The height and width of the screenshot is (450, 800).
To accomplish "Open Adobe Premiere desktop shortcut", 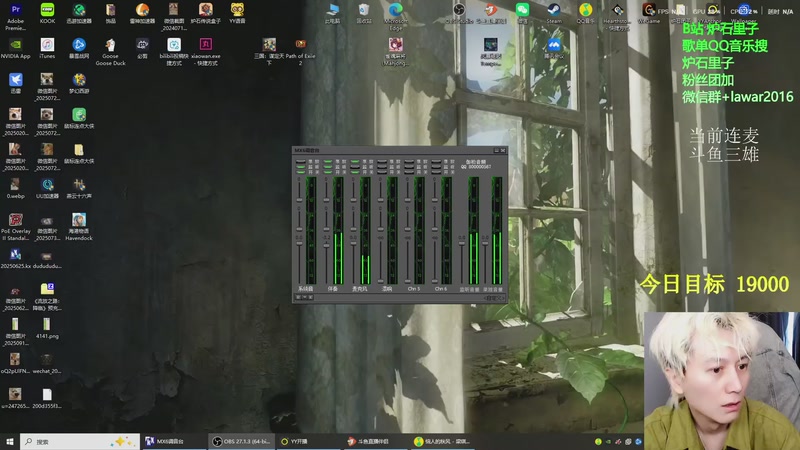I will tap(15, 15).
